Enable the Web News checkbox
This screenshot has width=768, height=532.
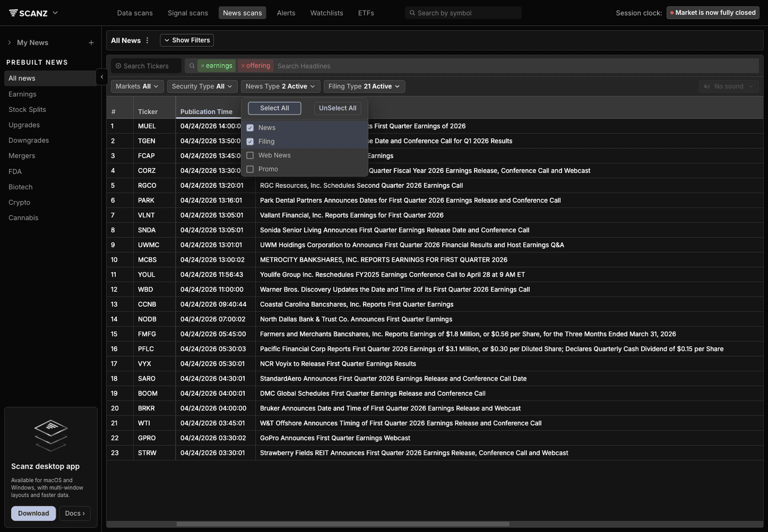[x=250, y=156]
